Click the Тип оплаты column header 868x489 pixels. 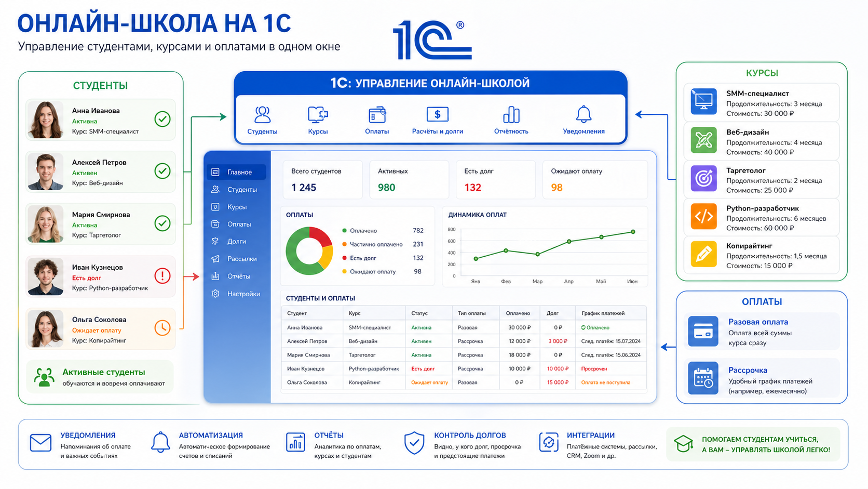click(x=472, y=313)
